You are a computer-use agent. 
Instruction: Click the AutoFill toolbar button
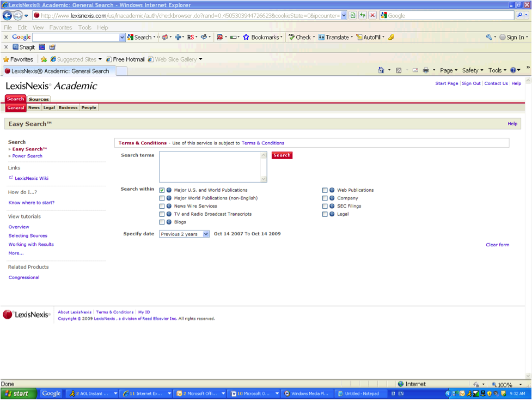369,38
